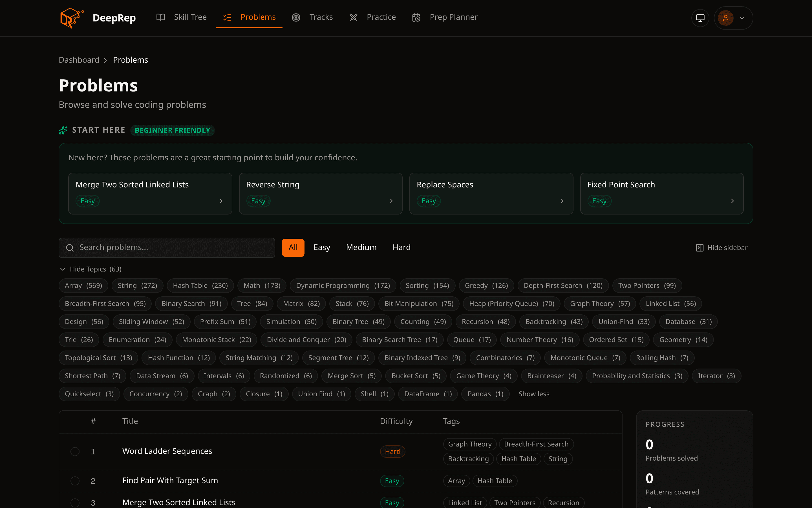Click the magnifier icon in search box
812x508 pixels.
point(70,248)
